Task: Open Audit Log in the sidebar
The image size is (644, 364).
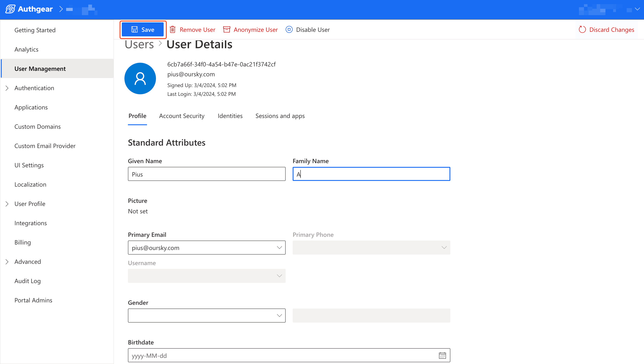Action: point(28,281)
